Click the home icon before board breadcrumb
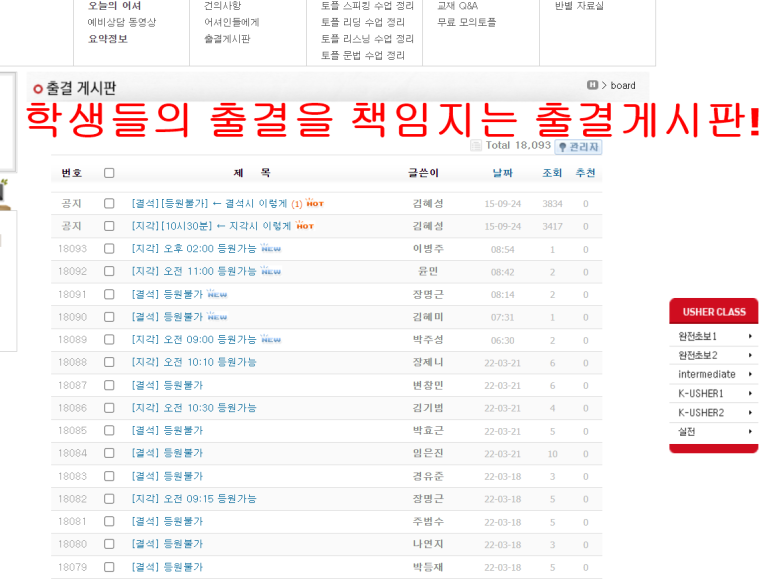Image resolution: width=773 pixels, height=584 pixels. point(592,85)
